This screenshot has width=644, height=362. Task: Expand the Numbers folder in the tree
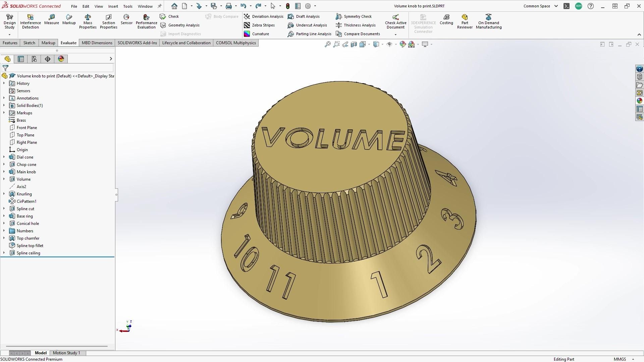(x=4, y=231)
